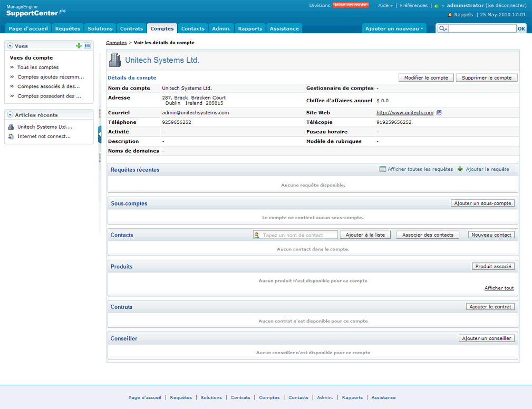Image resolution: width=532 pixels, height=409 pixels.
Task: Click Produit associé button
Action: [x=493, y=266]
